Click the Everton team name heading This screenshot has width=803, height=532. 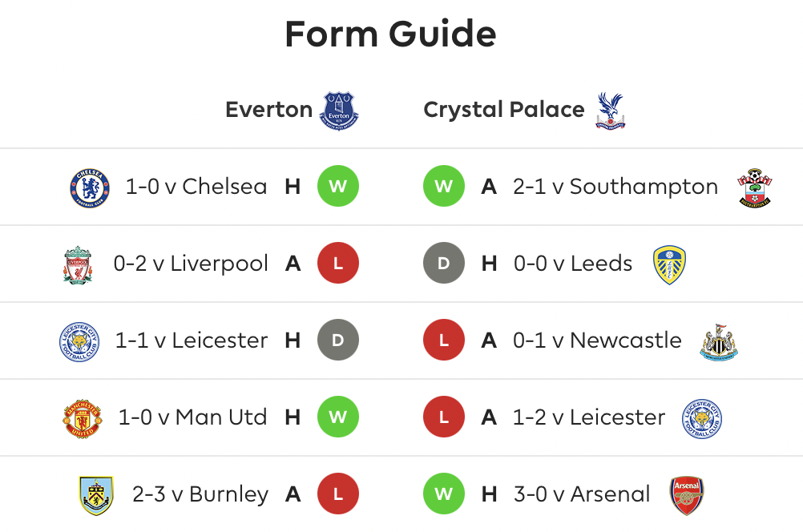pos(268,110)
